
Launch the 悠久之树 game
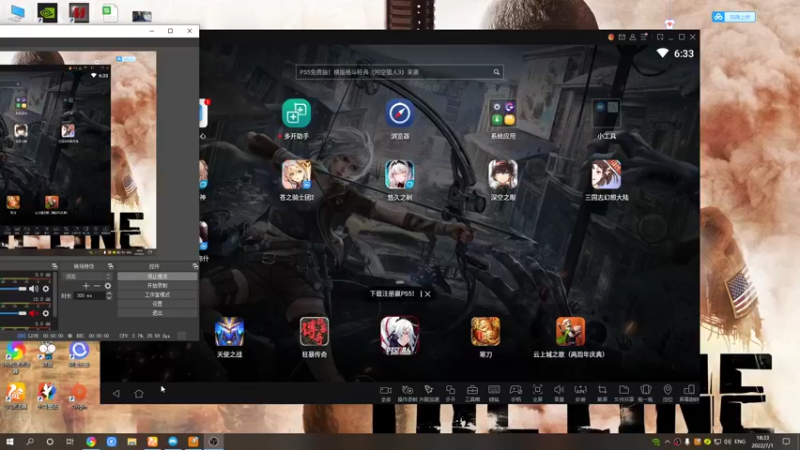pyautogui.click(x=399, y=174)
